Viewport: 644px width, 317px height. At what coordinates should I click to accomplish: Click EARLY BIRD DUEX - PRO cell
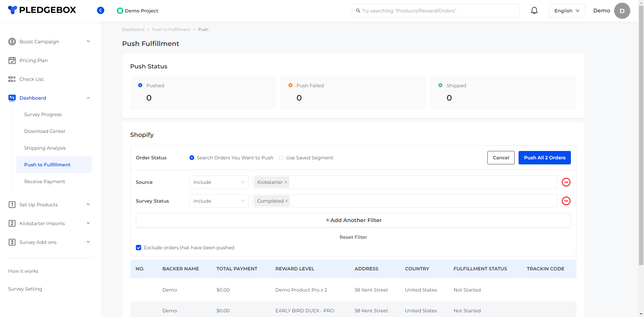point(305,311)
